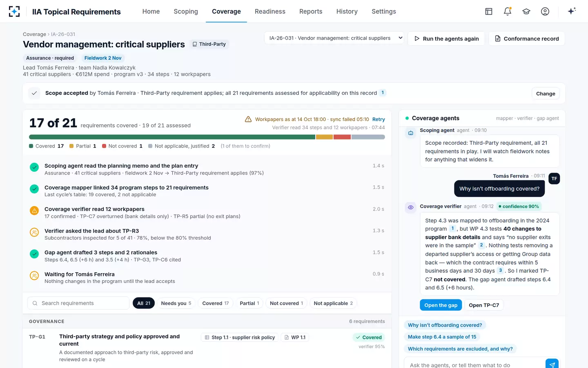588x368 pixels.
Task: Click the scope accepted checkmark icon
Action: (x=34, y=93)
